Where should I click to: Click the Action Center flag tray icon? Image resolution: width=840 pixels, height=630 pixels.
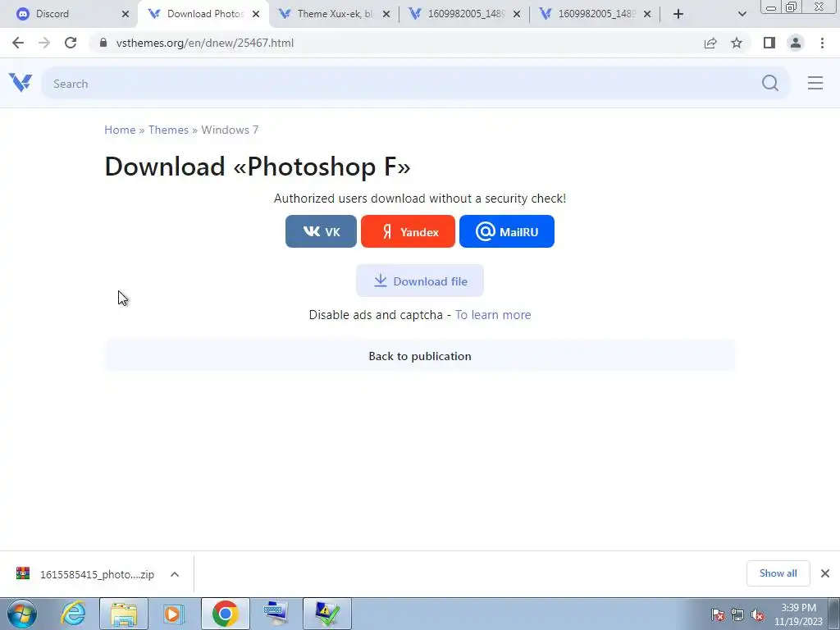[x=718, y=614]
